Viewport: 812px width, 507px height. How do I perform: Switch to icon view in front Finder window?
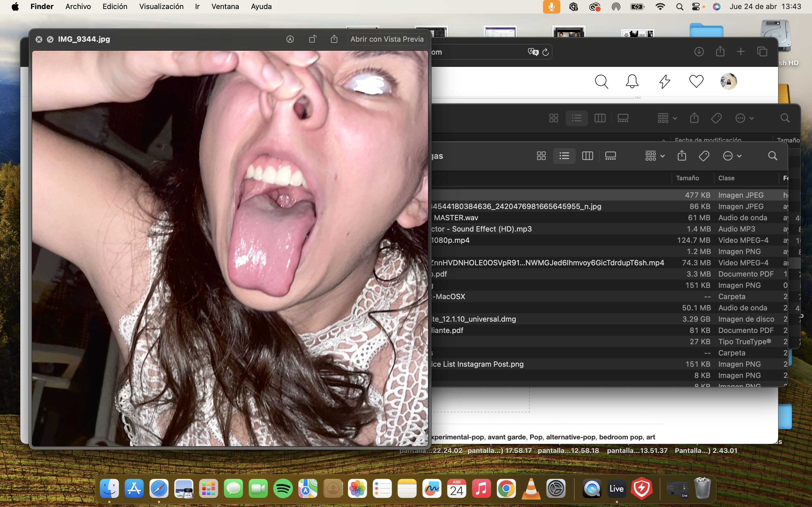[x=541, y=156]
